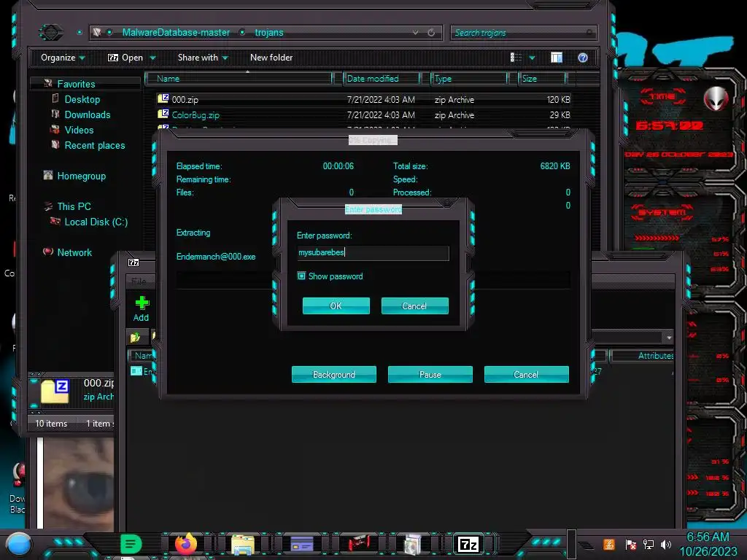The width and height of the screenshot is (747, 560).
Task: Click Cancel in the copying dialog
Action: [527, 374]
